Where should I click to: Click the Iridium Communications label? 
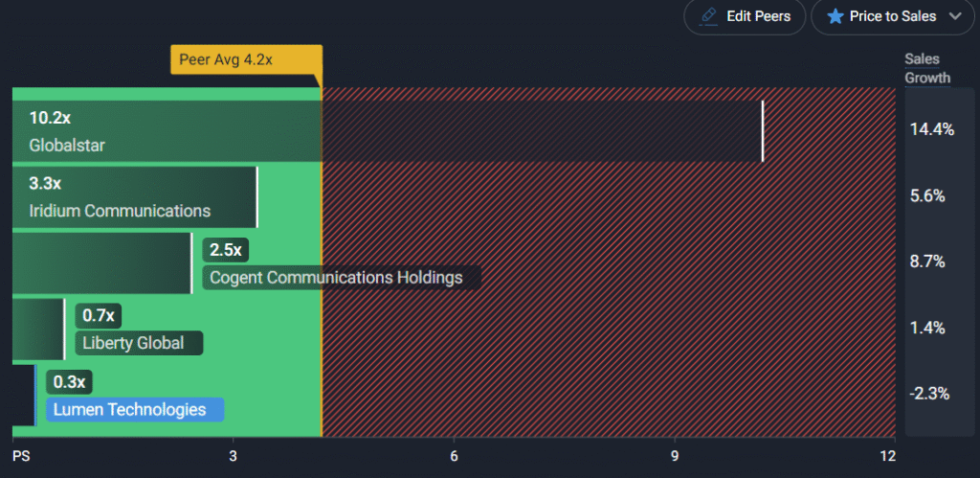(120, 211)
